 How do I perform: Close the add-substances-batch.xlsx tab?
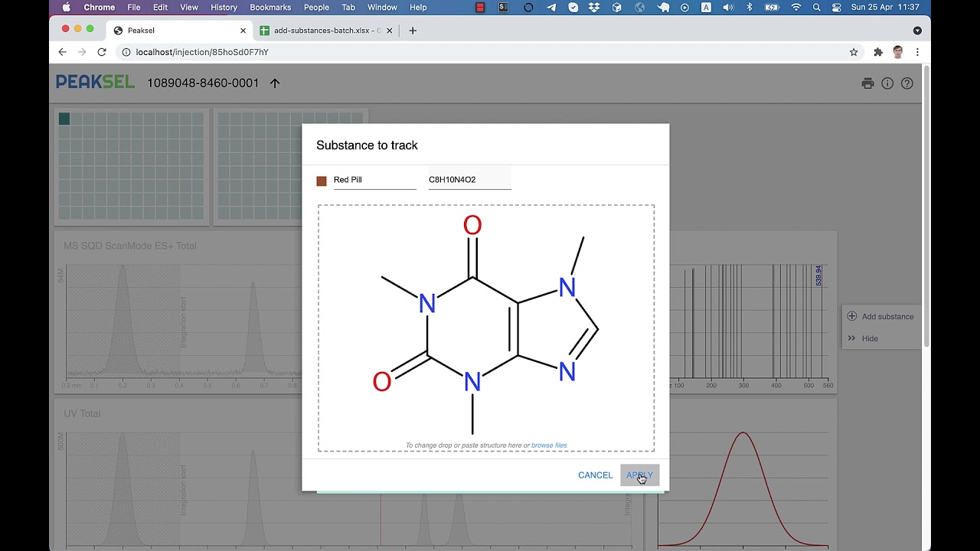coord(389,31)
